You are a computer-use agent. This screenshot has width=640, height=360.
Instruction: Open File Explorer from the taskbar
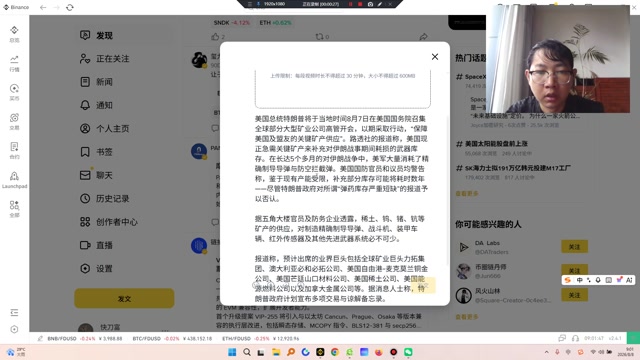276,352
